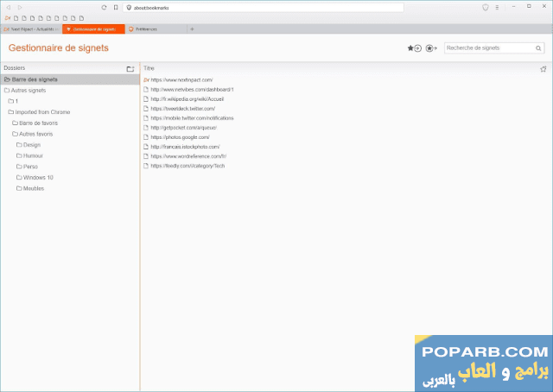Create a new folder in Dossiers panel
This screenshot has width=553, height=392.
pyautogui.click(x=130, y=68)
